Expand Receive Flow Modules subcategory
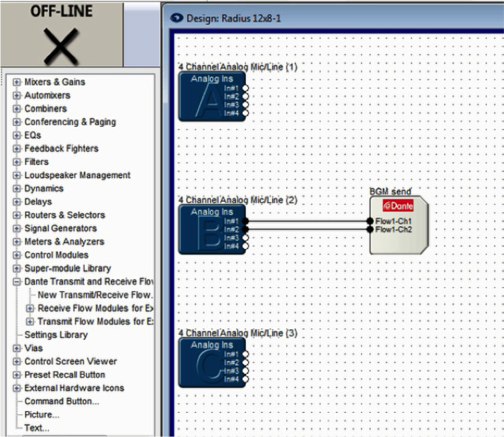Viewport: 504px width, 437px height. click(30, 308)
